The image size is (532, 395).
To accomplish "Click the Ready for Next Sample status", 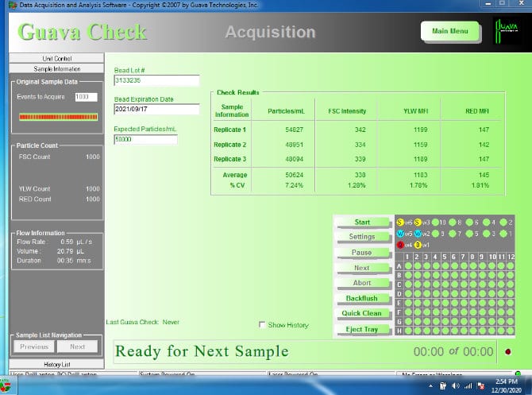I will [x=202, y=351].
